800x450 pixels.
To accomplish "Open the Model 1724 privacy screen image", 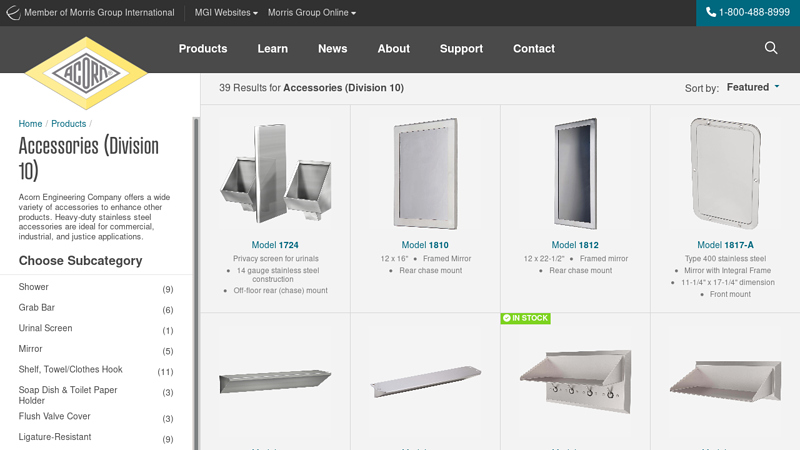I will pos(276,173).
